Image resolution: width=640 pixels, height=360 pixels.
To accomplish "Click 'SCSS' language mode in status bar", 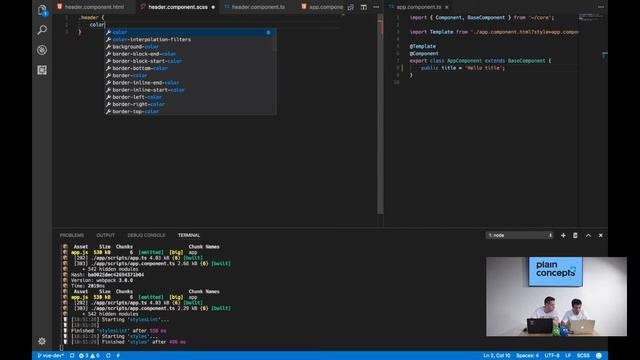I will (583, 356).
